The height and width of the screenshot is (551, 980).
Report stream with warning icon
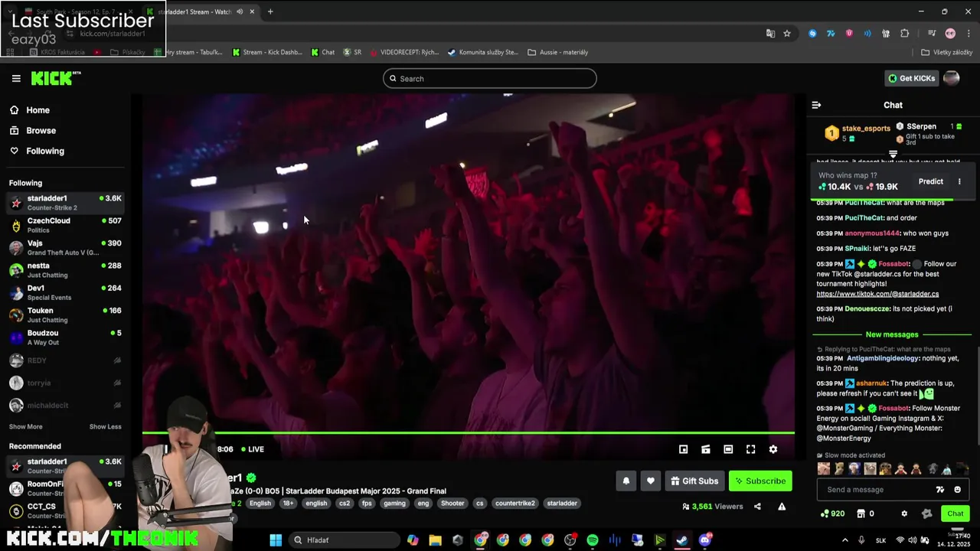(x=782, y=507)
